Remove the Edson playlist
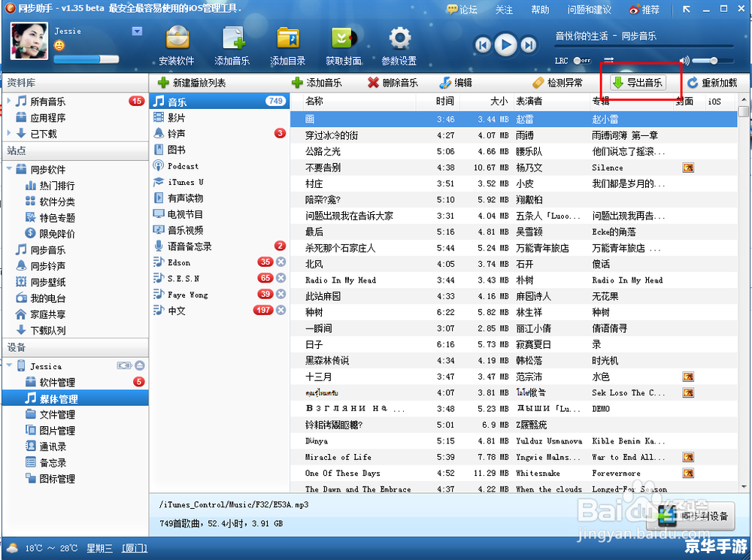 point(281,262)
